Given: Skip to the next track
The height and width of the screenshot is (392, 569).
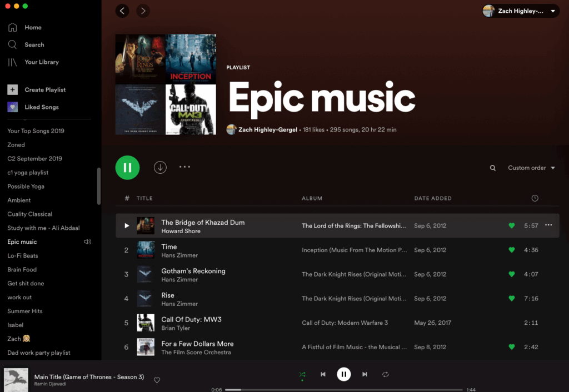Looking at the screenshot, I should 365,374.
